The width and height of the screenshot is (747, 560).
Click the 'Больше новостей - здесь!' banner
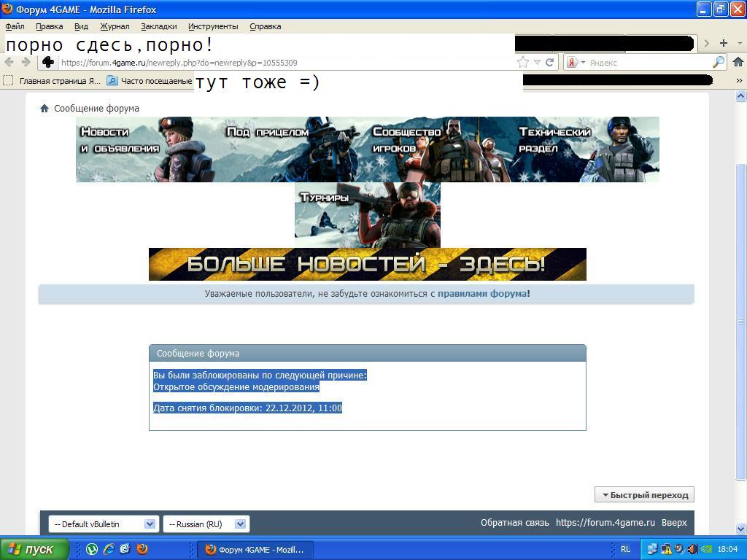[x=368, y=264]
